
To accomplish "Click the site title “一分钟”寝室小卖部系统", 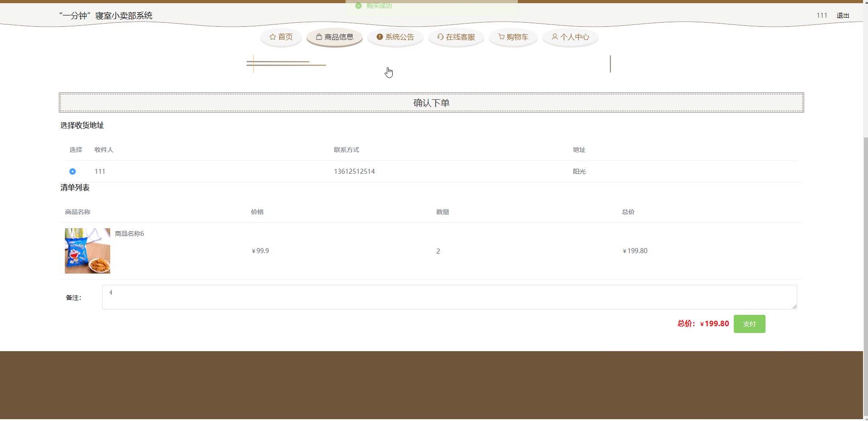I will [106, 15].
